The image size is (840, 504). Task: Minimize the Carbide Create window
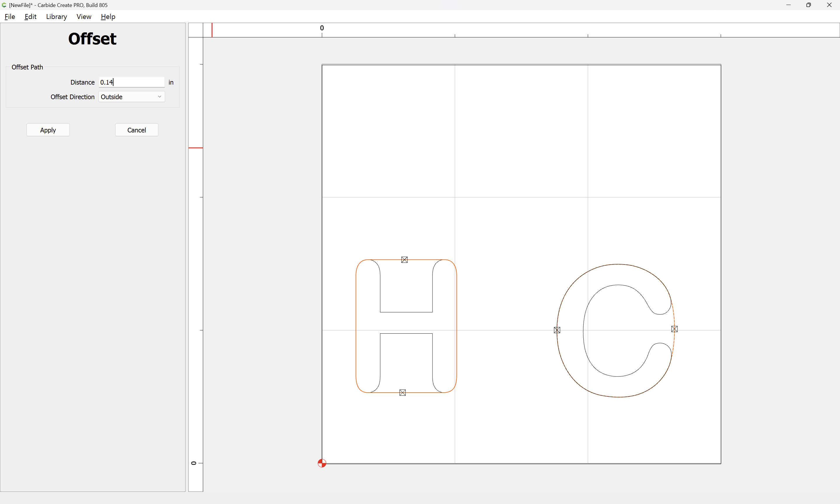point(788,5)
